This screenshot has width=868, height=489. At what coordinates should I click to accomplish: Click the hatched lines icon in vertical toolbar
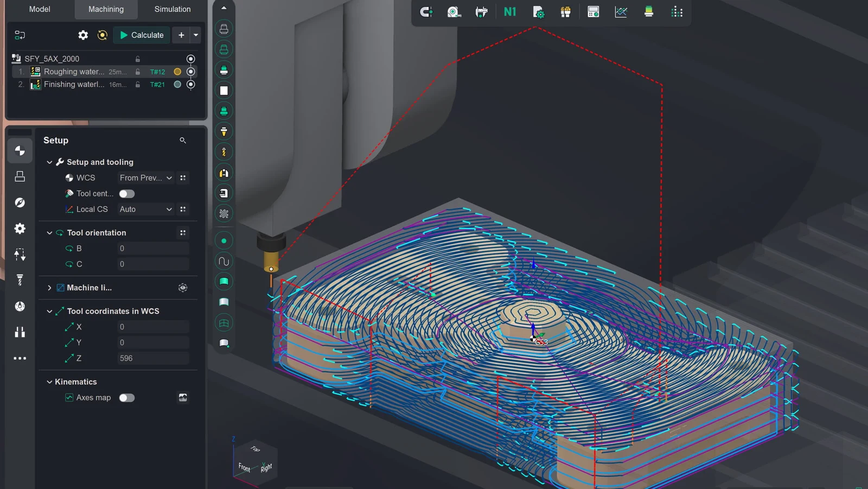[224, 213]
